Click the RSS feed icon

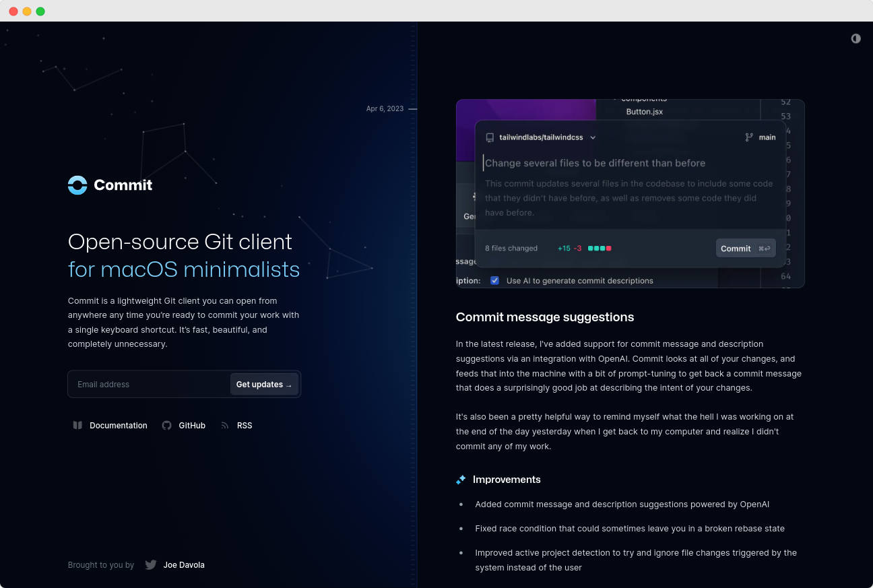(x=225, y=426)
